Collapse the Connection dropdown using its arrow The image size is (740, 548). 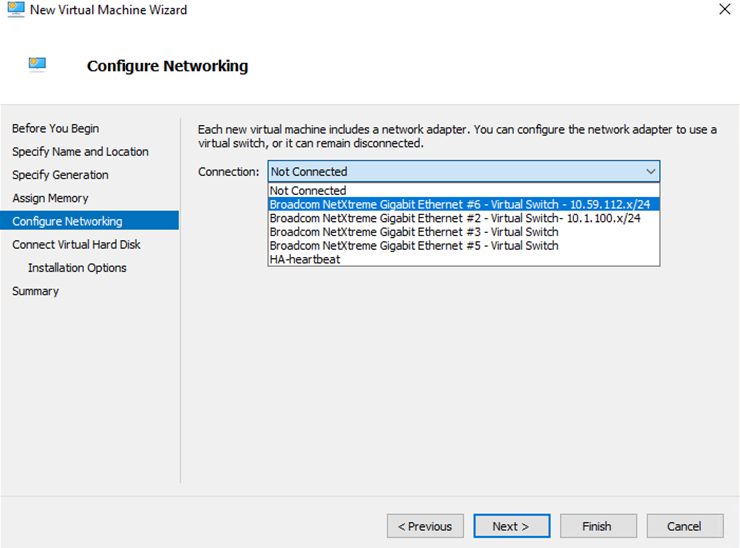pyautogui.click(x=651, y=172)
